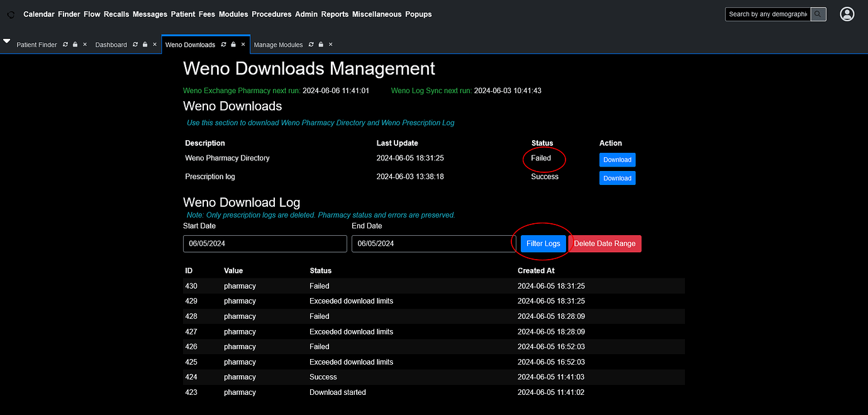The height and width of the screenshot is (415, 868).
Task: Click the lock icon on Dashboard tab
Action: click(143, 45)
